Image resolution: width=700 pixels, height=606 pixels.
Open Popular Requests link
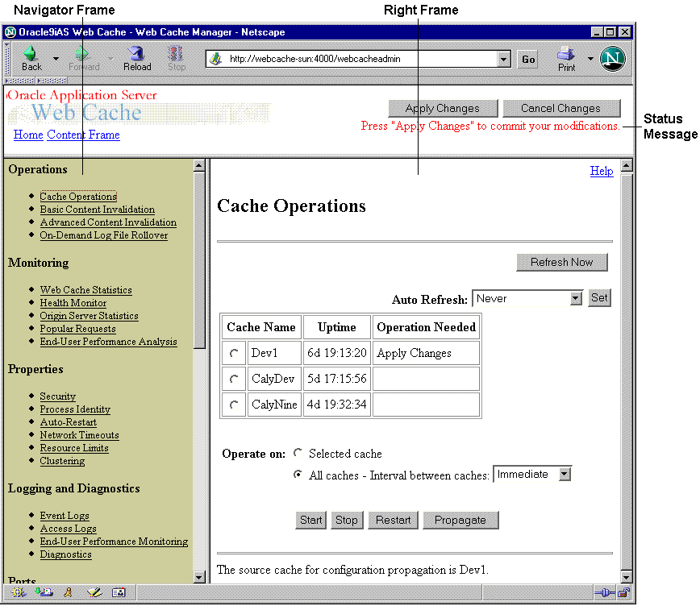(77, 329)
